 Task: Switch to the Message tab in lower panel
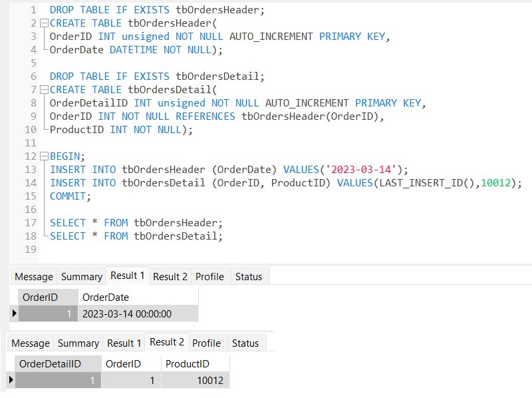pyautogui.click(x=30, y=343)
